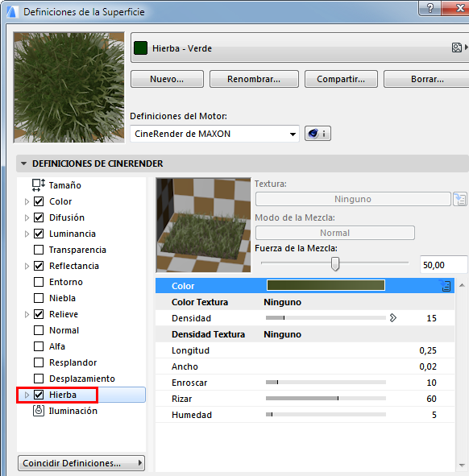Click the Densidad double-arrow icon

(x=392, y=318)
